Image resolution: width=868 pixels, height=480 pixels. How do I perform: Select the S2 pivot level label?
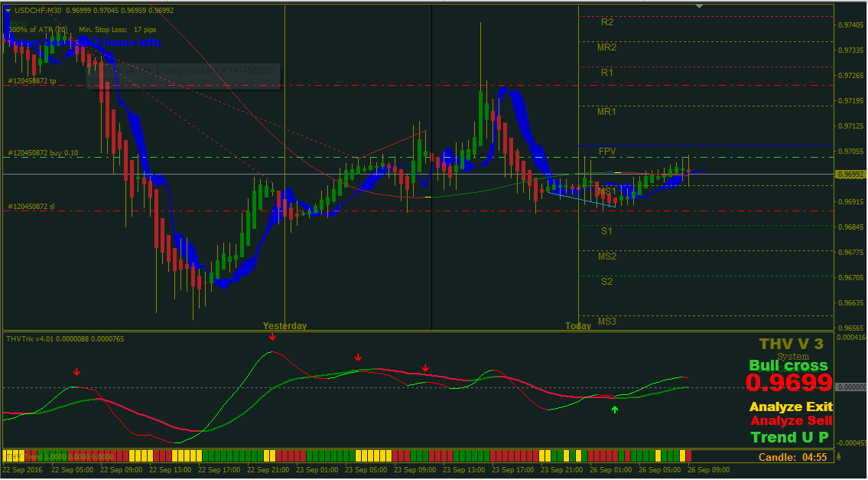point(607,282)
